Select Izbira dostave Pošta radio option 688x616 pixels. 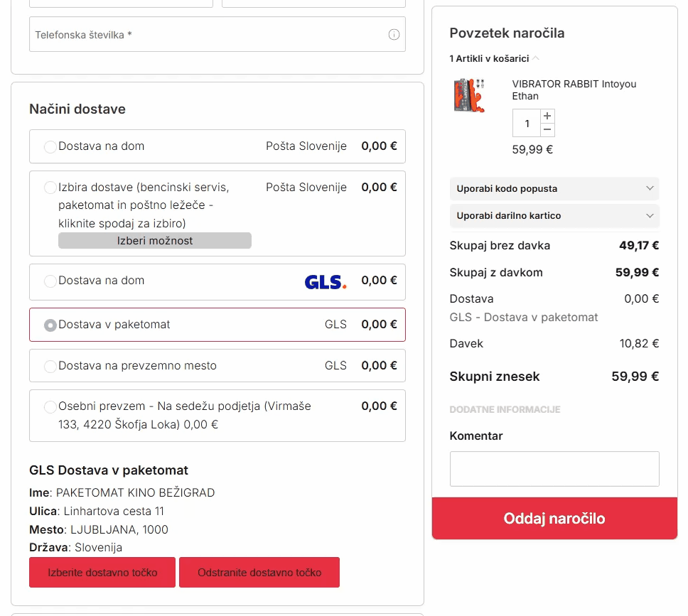(x=50, y=188)
